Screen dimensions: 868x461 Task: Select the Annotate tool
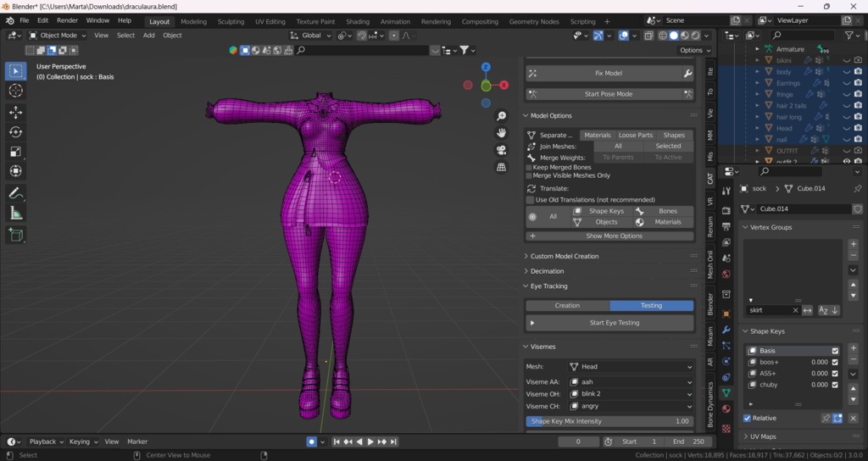point(15,193)
